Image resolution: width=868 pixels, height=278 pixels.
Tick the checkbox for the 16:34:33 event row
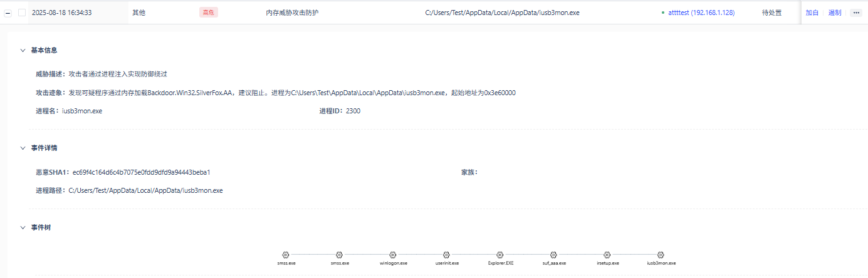[22, 13]
